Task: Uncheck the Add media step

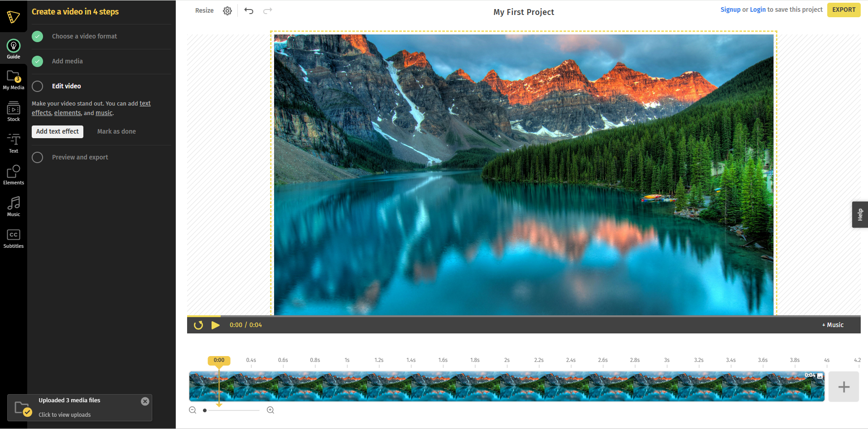Action: click(37, 62)
